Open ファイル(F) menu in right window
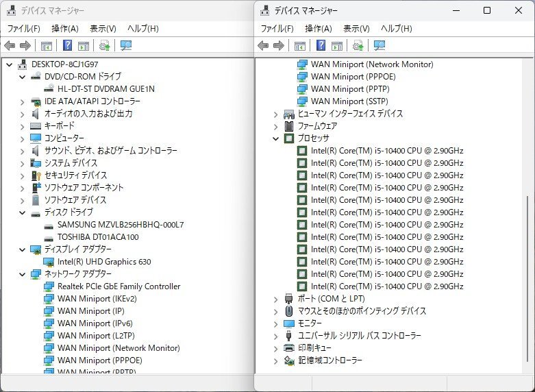The image size is (535, 392). (x=277, y=29)
